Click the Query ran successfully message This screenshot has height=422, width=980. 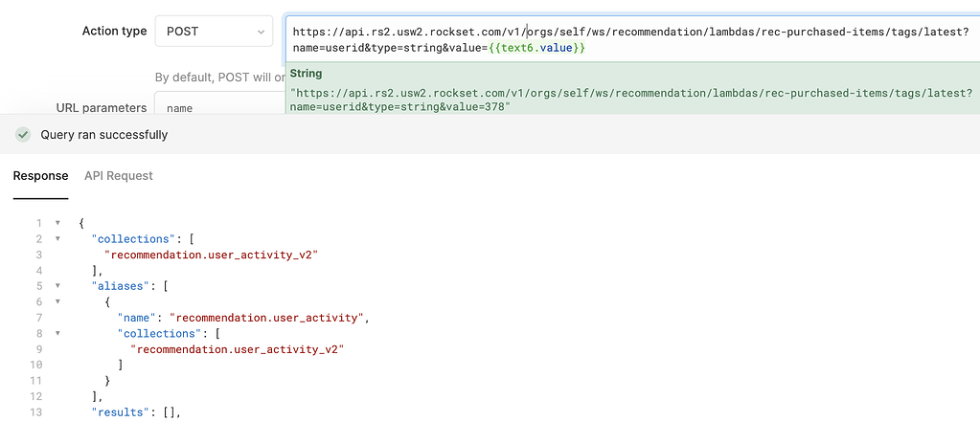[x=103, y=135]
